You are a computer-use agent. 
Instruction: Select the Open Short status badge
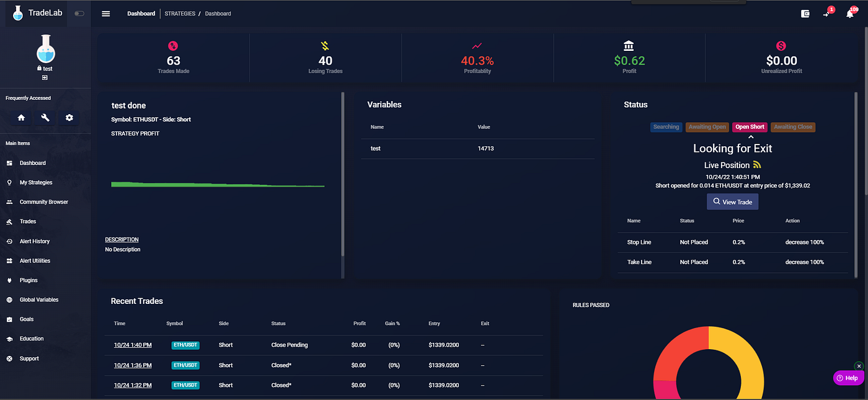tap(750, 127)
